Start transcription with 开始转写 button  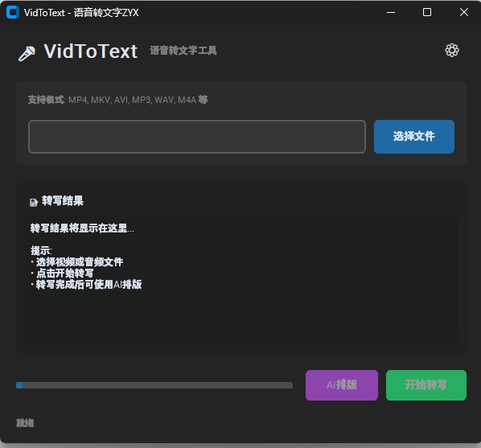pyautogui.click(x=425, y=384)
